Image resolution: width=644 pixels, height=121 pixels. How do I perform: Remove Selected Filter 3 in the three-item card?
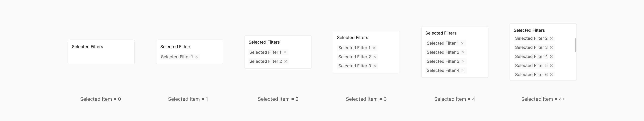[375, 66]
